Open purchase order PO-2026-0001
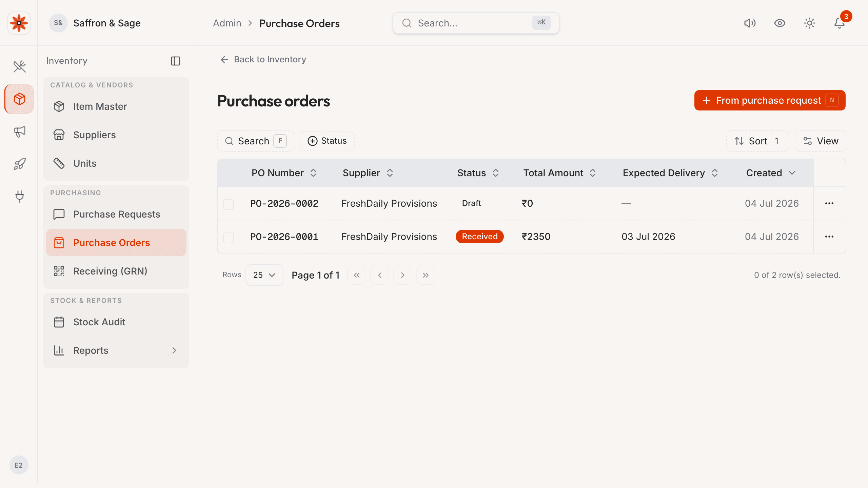Screen dimensions: 868x488 284,237
